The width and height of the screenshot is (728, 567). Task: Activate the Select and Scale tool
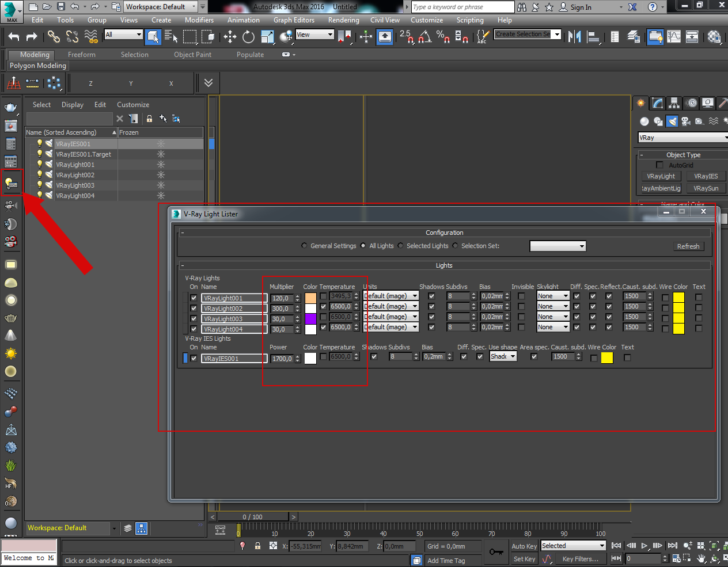coord(267,37)
